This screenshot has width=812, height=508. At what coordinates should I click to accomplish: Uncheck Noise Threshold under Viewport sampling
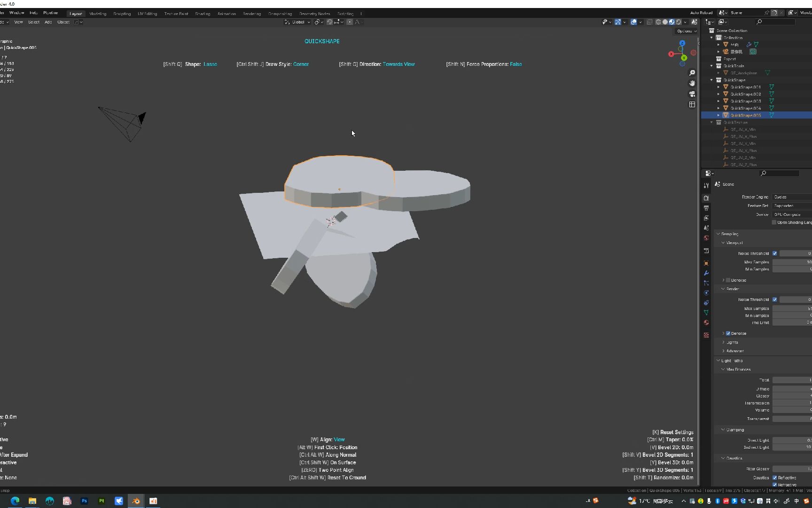(775, 253)
